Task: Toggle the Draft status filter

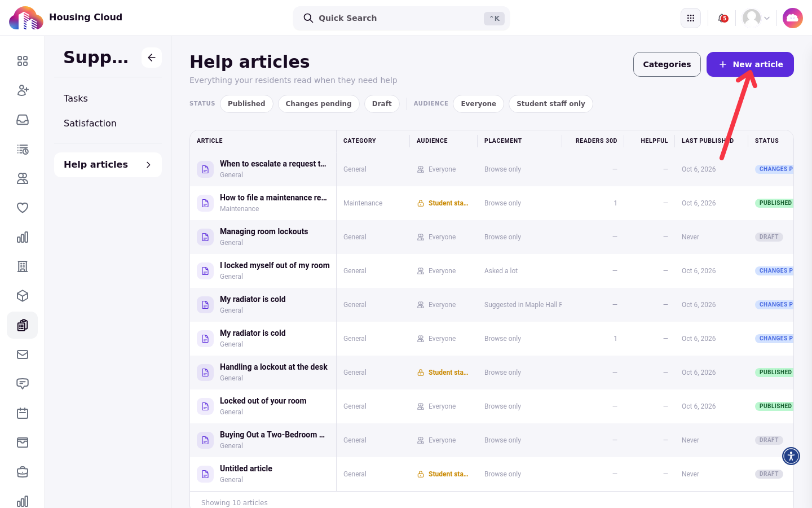Action: (x=382, y=104)
